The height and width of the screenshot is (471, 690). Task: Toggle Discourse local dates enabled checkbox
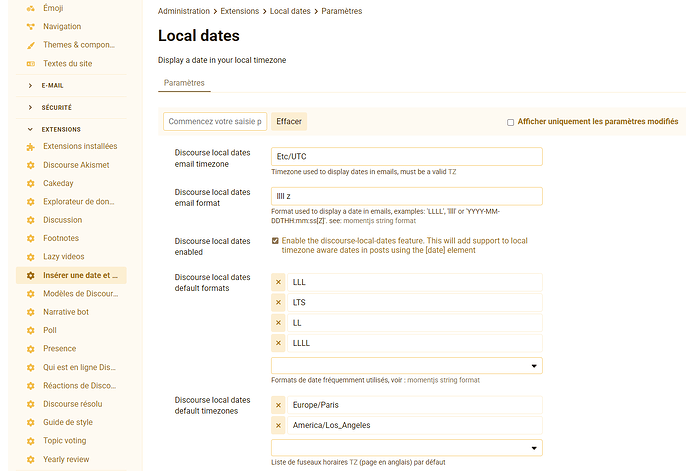[x=275, y=241]
